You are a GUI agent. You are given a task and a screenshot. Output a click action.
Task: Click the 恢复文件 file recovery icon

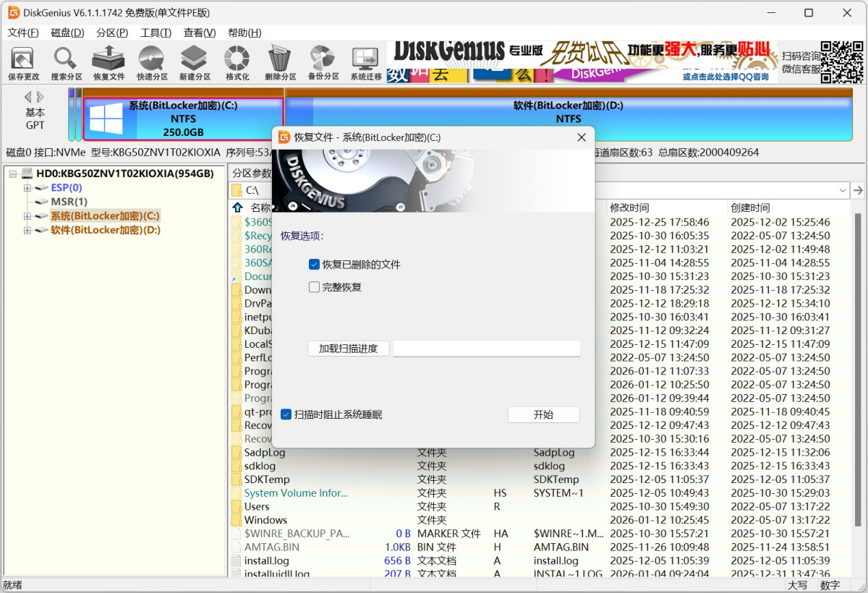tap(109, 62)
